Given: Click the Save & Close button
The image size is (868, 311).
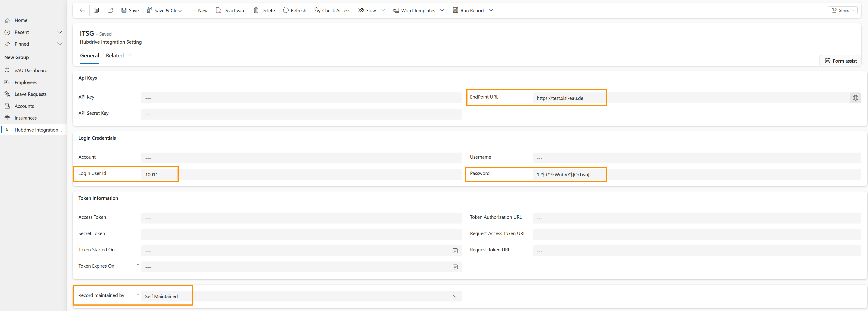Looking at the screenshot, I should 164,10.
